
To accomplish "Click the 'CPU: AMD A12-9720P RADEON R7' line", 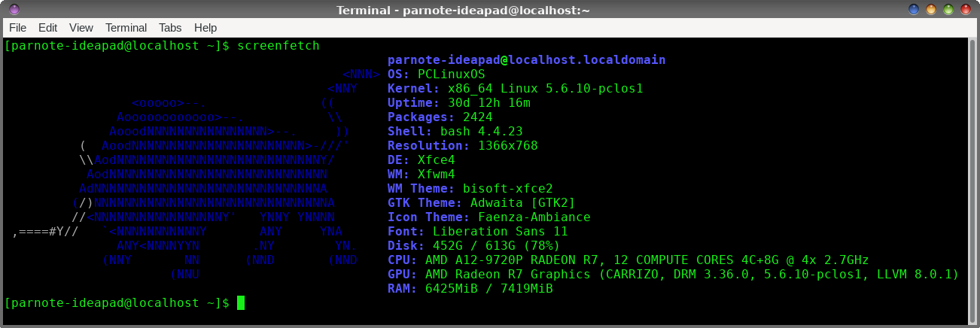I will (628, 260).
